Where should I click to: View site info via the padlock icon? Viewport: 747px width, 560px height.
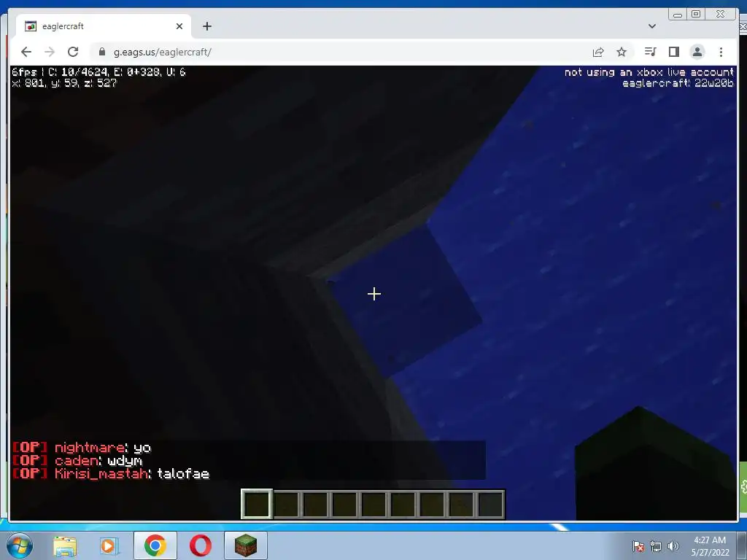pos(101,52)
